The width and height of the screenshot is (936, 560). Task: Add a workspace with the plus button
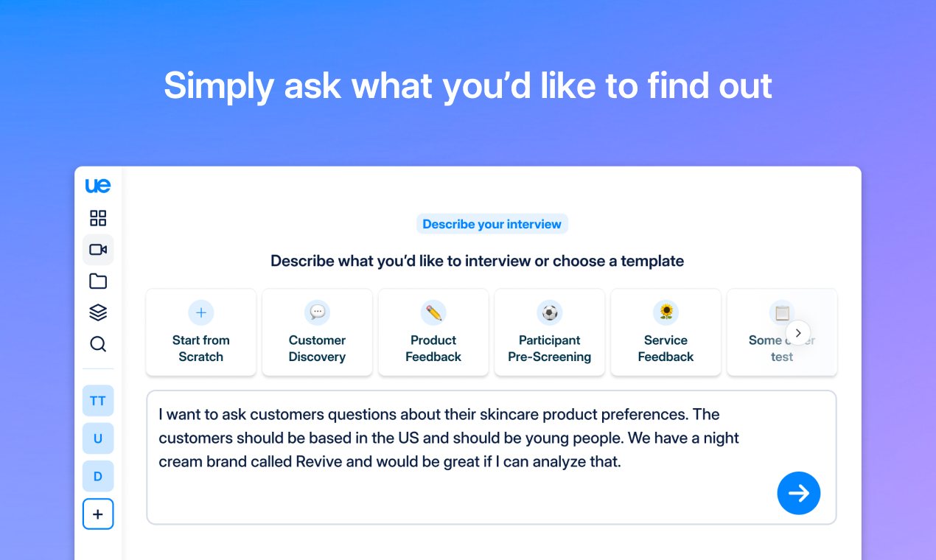point(98,514)
